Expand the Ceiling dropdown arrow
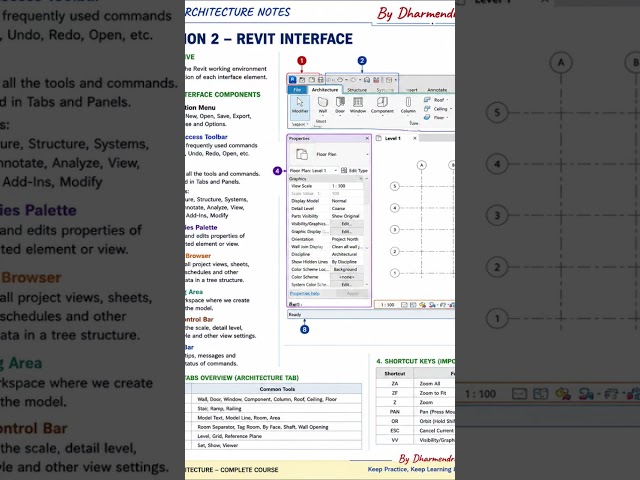 pyautogui.click(x=451, y=109)
